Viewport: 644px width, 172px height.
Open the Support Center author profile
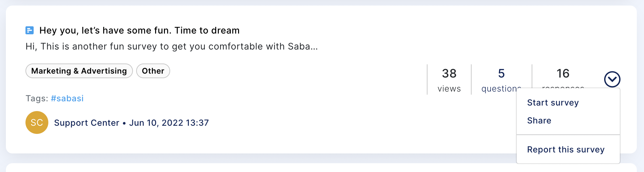click(x=87, y=123)
